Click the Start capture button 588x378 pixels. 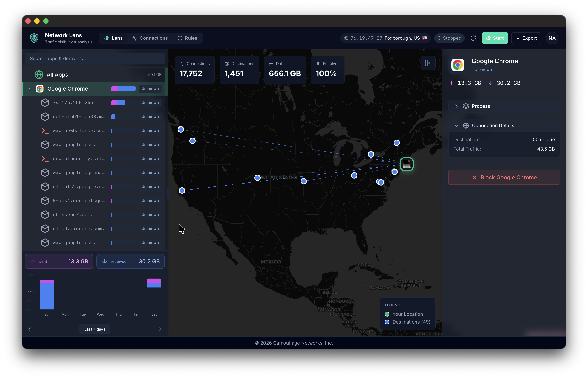pyautogui.click(x=495, y=38)
